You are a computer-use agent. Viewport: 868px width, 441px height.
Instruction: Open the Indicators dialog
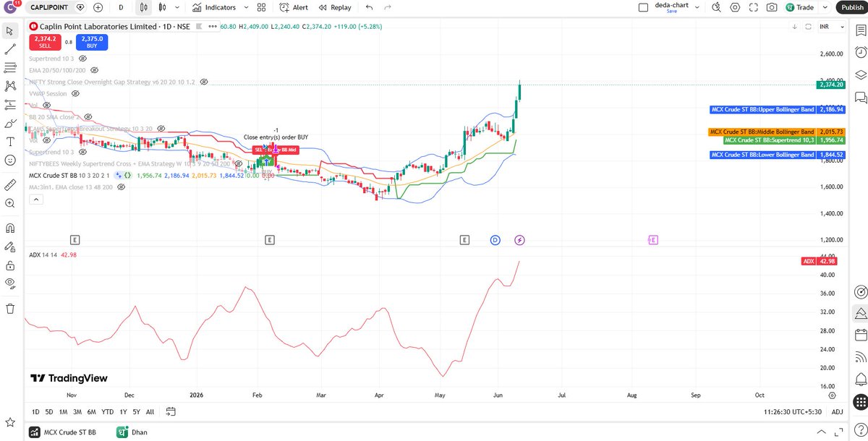coord(214,7)
